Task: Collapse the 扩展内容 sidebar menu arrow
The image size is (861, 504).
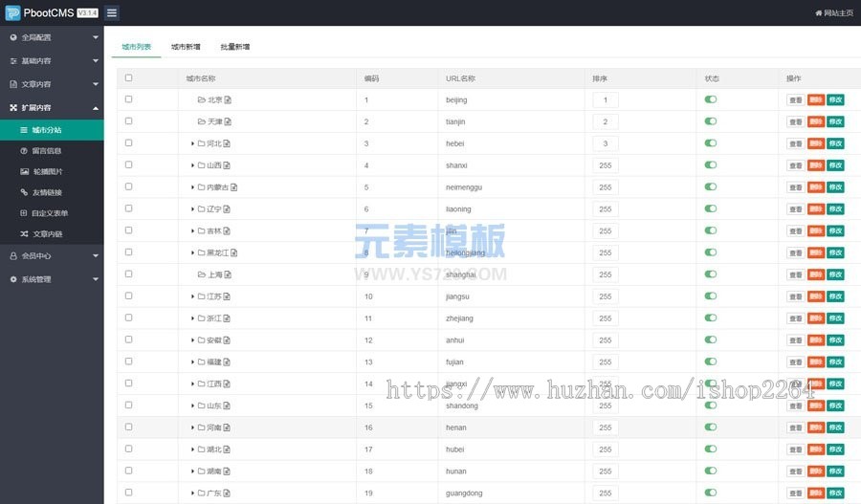Action: coord(96,108)
